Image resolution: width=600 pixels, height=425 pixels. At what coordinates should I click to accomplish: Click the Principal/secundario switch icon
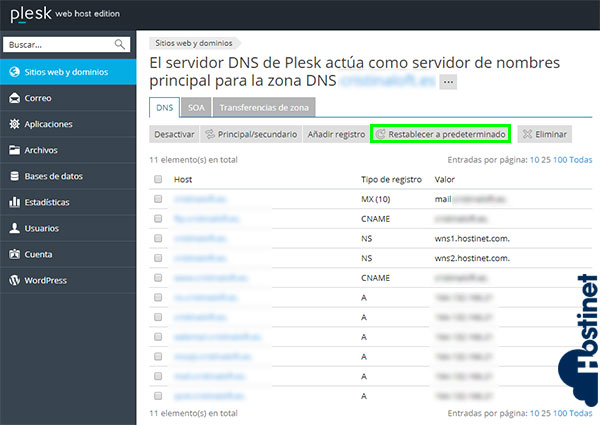coord(210,134)
